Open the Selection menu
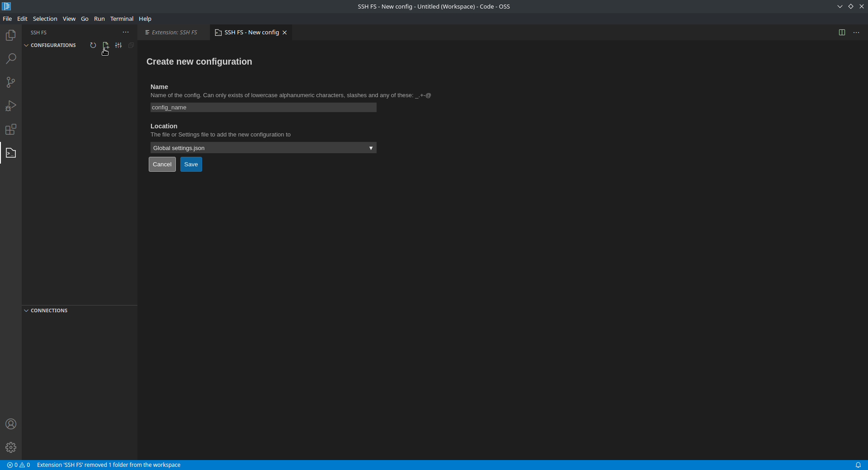Screen dimensions: 868x470 click(45, 19)
